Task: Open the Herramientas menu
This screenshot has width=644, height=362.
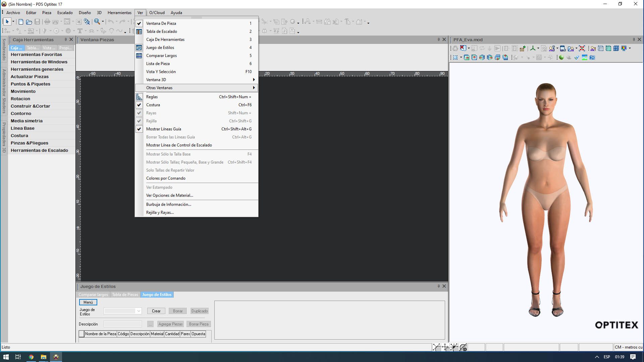Action: click(x=119, y=13)
